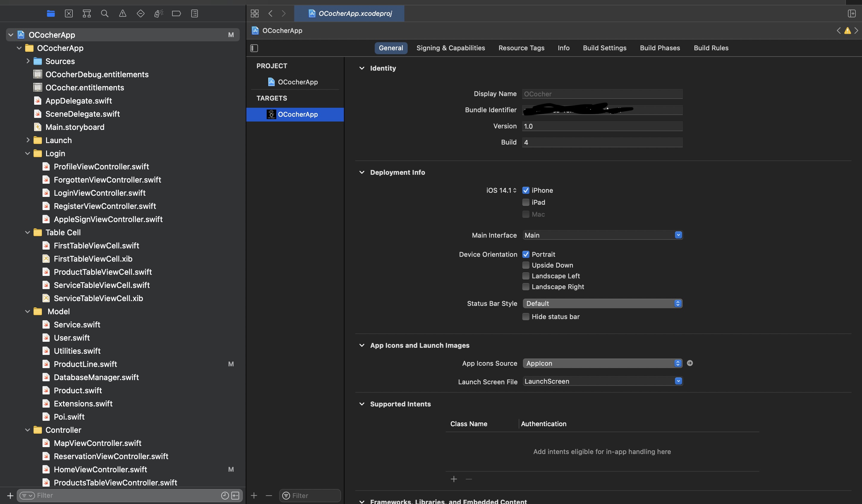The image size is (862, 504).
Task: Switch to the Build Settings tab
Action: (604, 48)
